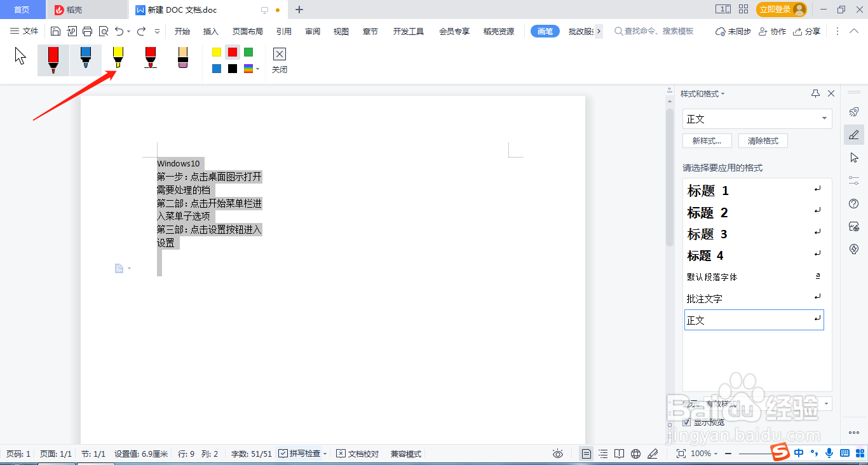Open the 正文 style dropdown
Screen dimensions: 868x465
tap(823, 119)
